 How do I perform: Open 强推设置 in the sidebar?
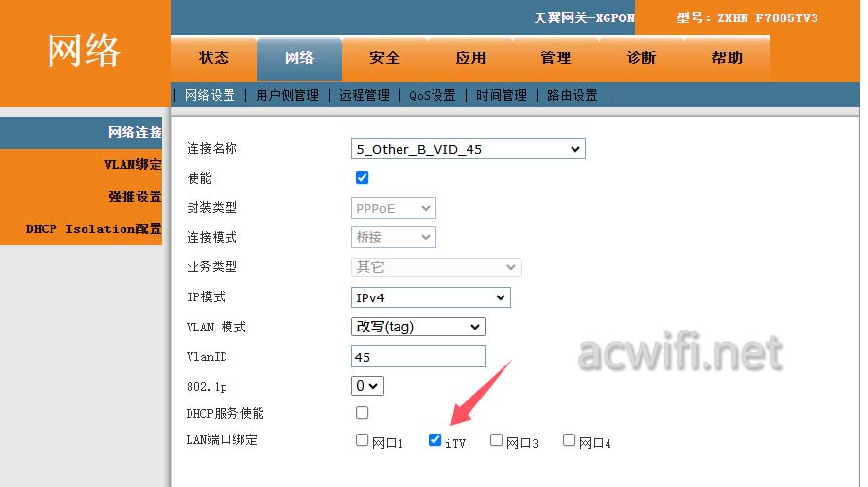82,196
